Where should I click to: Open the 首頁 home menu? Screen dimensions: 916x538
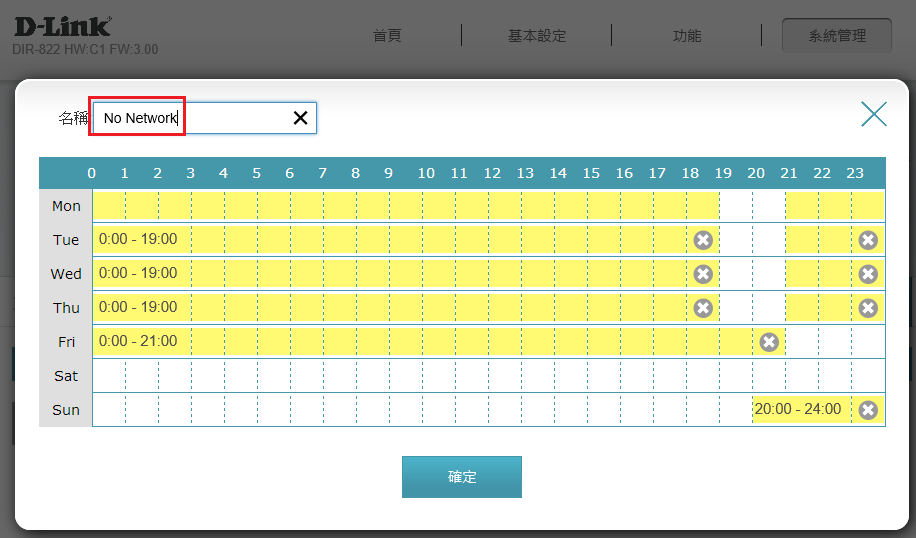click(x=387, y=36)
